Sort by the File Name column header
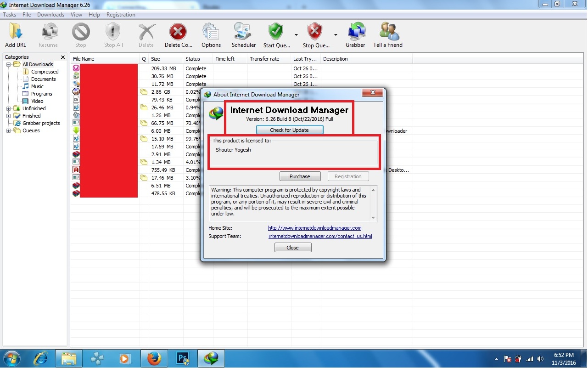Viewport: 588px width, 368px height. pos(105,59)
